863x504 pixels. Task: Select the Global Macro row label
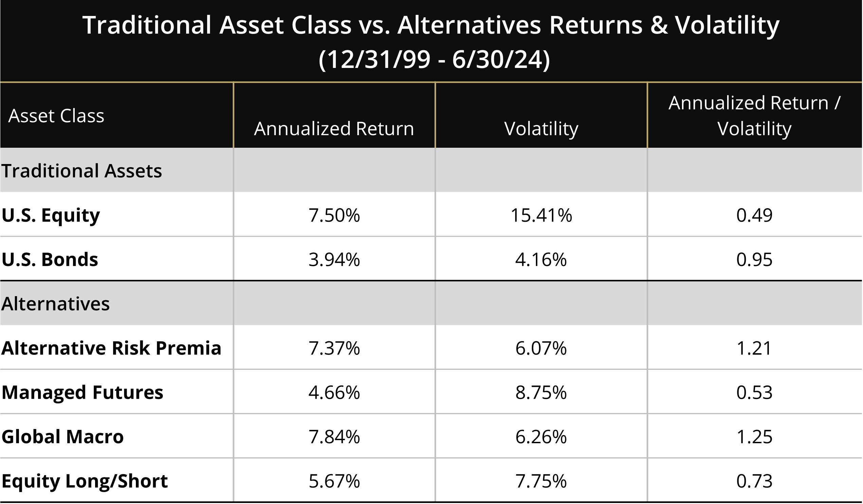coord(62,436)
